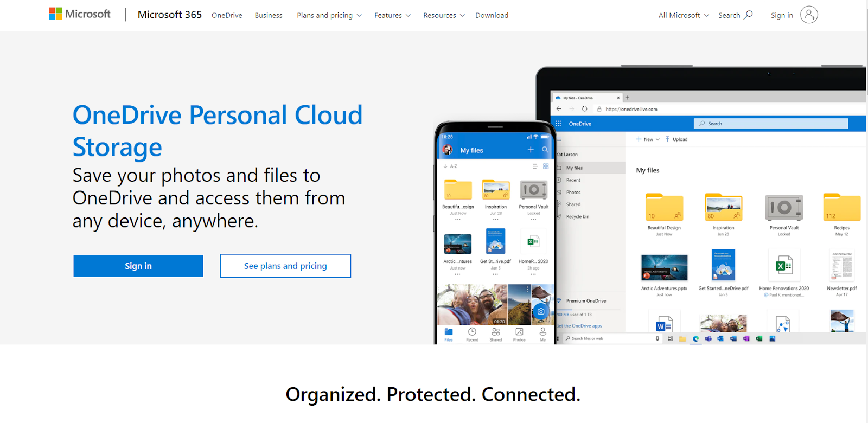The width and height of the screenshot is (868, 423).
Task: Expand the Plans and pricing dropdown
Action: point(329,15)
